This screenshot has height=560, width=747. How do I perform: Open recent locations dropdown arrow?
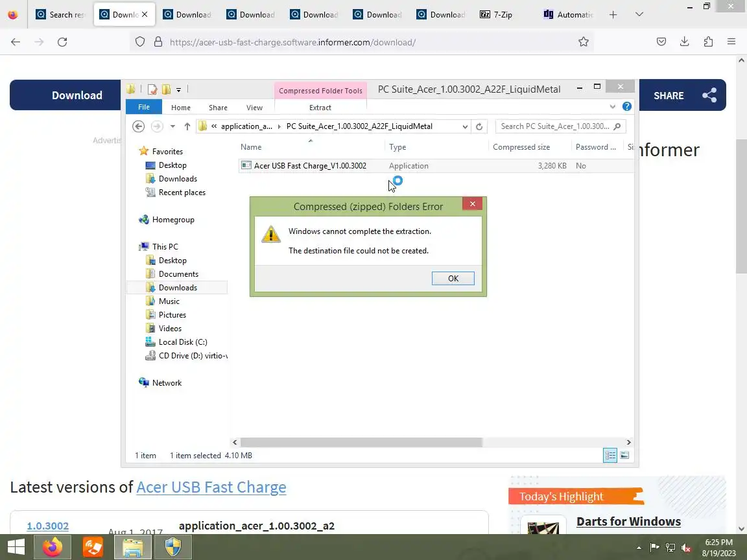(172, 126)
